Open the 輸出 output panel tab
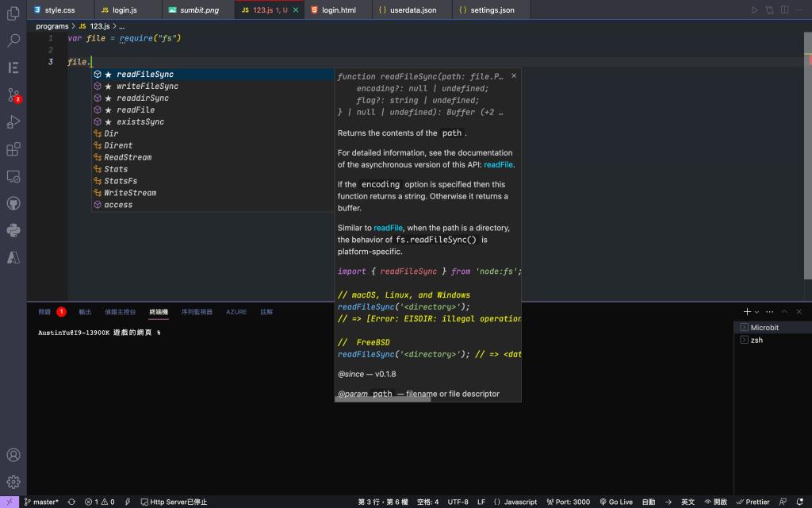This screenshot has width=812, height=508. pos(85,311)
